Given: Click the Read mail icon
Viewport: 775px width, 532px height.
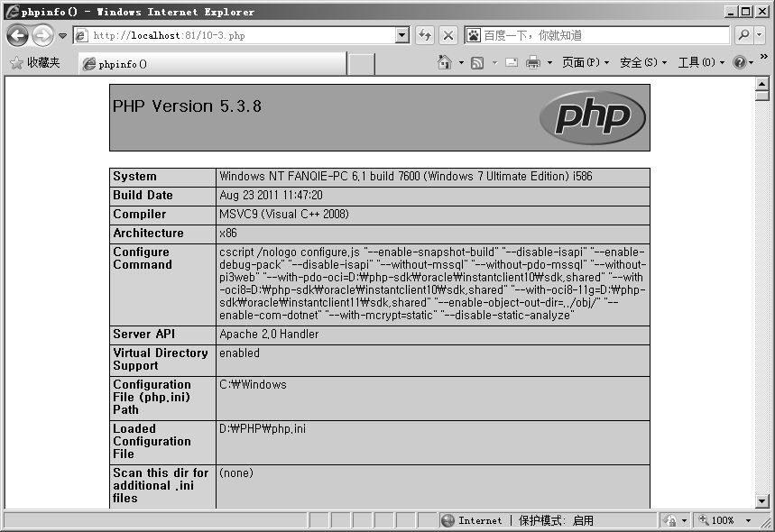Looking at the screenshot, I should (x=512, y=63).
